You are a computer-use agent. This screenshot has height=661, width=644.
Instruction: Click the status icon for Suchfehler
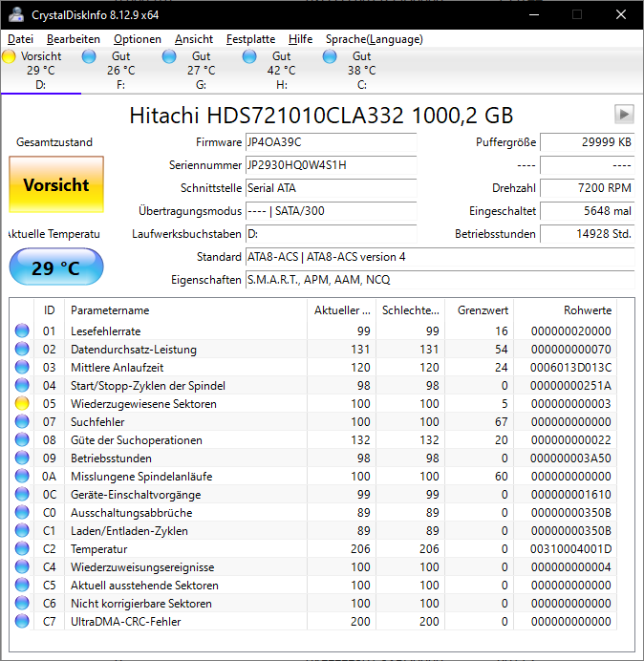pos(22,421)
